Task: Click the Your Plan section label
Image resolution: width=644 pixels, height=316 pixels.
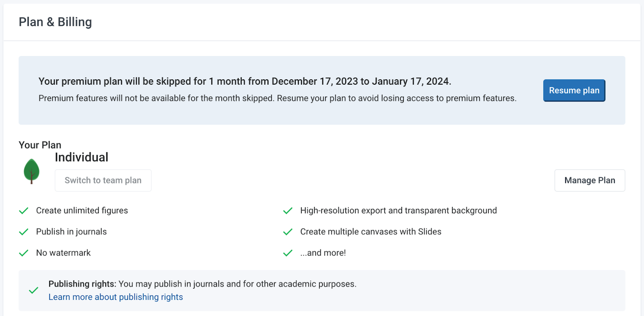Action: pyautogui.click(x=40, y=145)
